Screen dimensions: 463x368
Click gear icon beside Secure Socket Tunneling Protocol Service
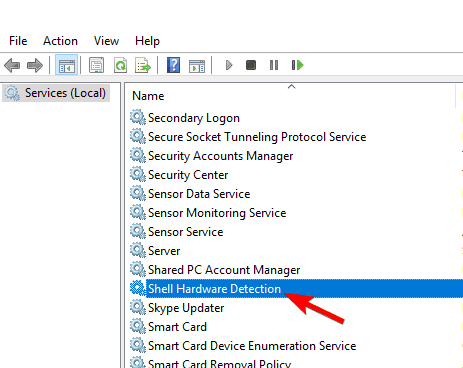click(x=138, y=136)
